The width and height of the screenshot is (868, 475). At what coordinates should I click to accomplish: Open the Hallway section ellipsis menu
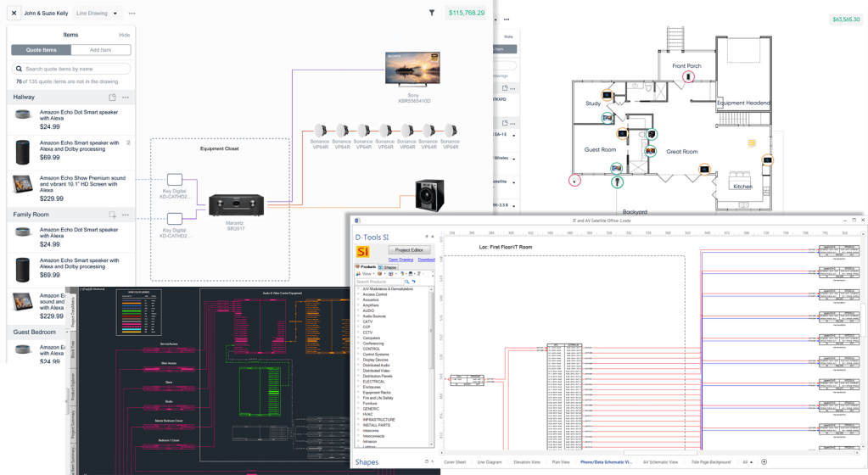[126, 98]
